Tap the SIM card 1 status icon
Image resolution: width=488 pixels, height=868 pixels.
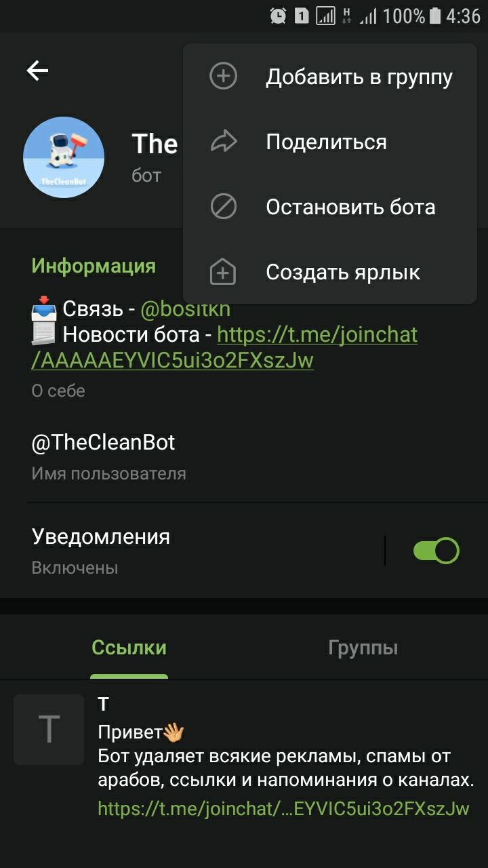302,16
